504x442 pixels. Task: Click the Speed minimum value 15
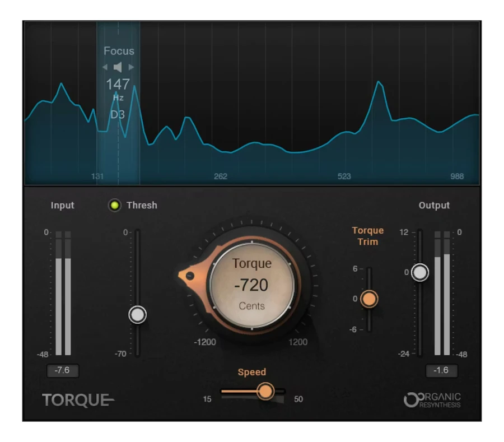(207, 399)
